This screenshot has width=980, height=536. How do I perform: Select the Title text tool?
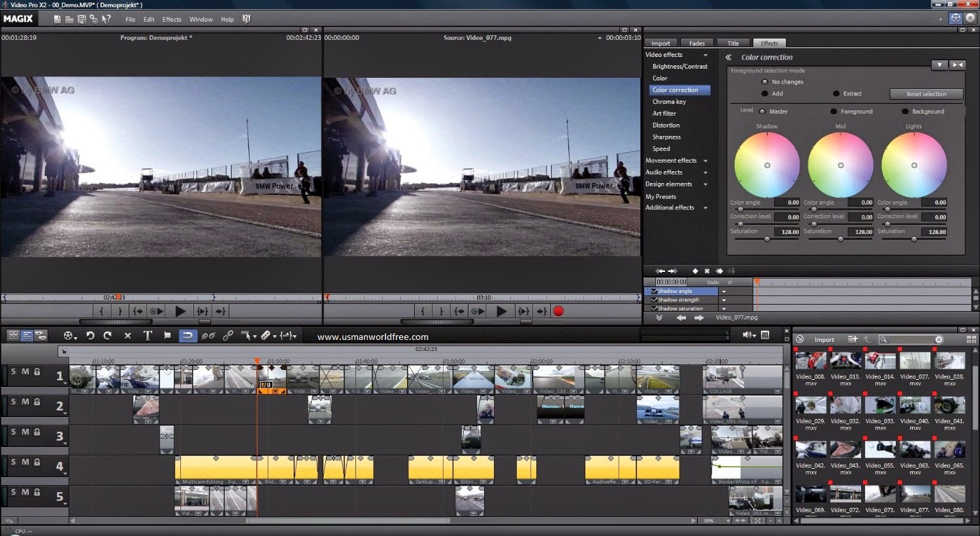pyautogui.click(x=148, y=335)
